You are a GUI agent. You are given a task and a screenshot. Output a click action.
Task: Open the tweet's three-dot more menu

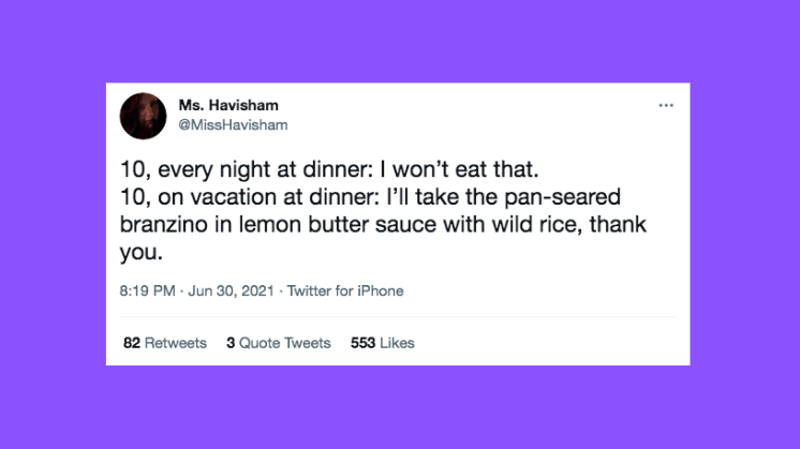(x=666, y=105)
